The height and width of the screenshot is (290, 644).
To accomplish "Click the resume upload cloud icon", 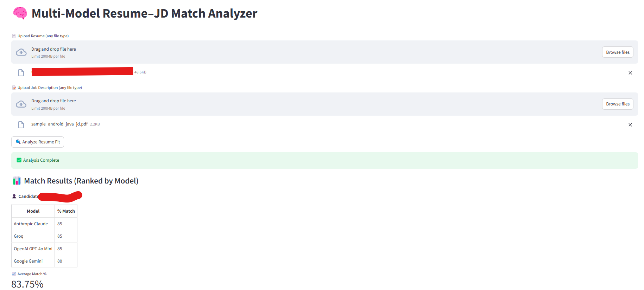I will click(x=21, y=52).
